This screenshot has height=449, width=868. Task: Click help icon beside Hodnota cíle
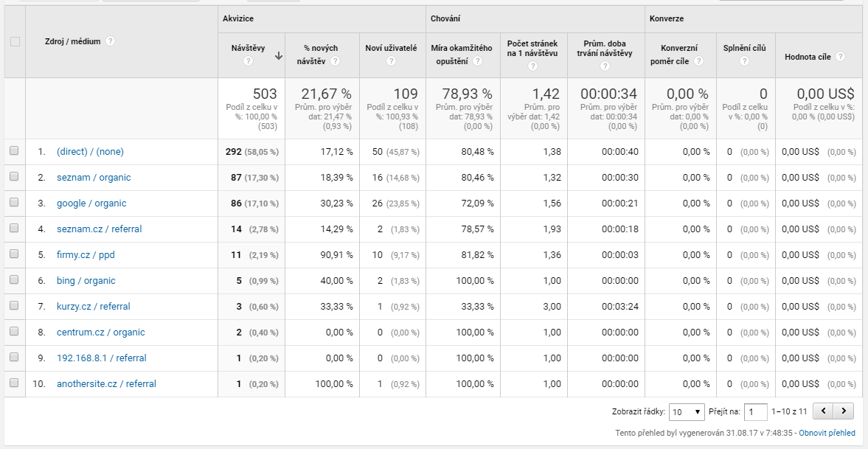point(840,56)
